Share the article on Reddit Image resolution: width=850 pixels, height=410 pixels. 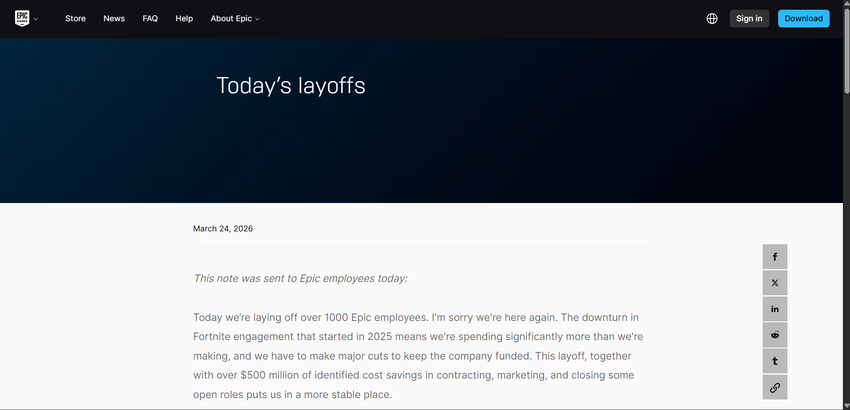click(x=775, y=335)
